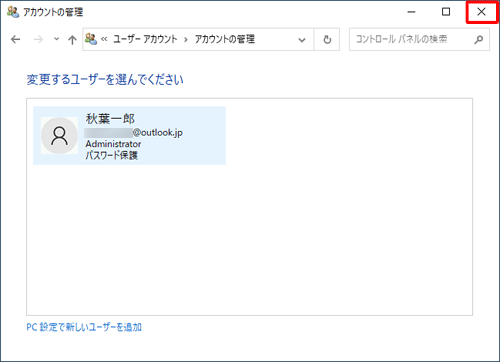Screen dimensions: 500x362
Task: Maximize the アカウントの管理 window
Action: point(446,12)
